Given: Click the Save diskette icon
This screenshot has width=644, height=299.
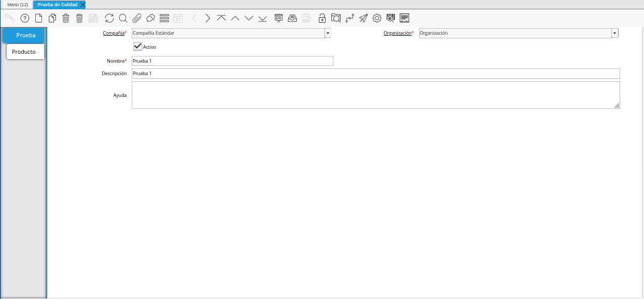Looking at the screenshot, I should 93,18.
